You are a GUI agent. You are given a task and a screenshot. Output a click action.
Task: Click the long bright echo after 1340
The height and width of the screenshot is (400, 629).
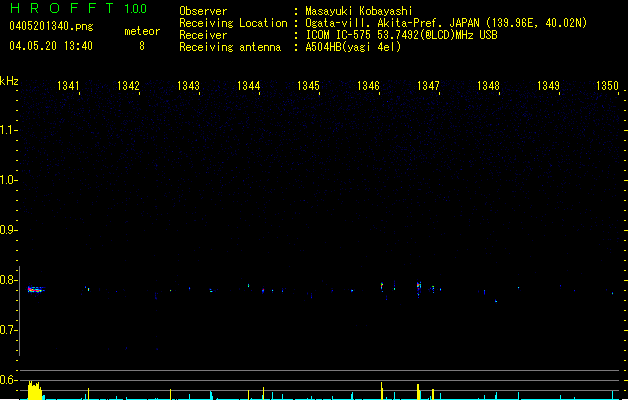tap(36, 289)
